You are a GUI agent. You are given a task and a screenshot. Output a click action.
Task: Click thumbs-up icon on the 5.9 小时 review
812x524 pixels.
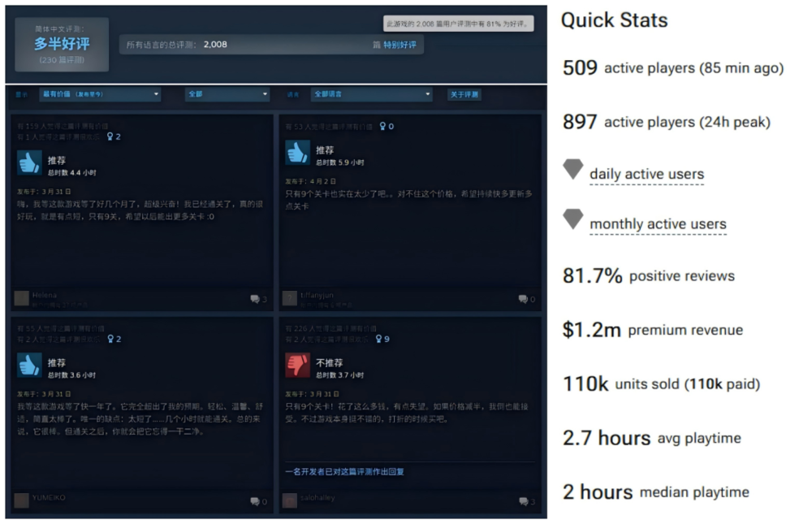click(297, 153)
